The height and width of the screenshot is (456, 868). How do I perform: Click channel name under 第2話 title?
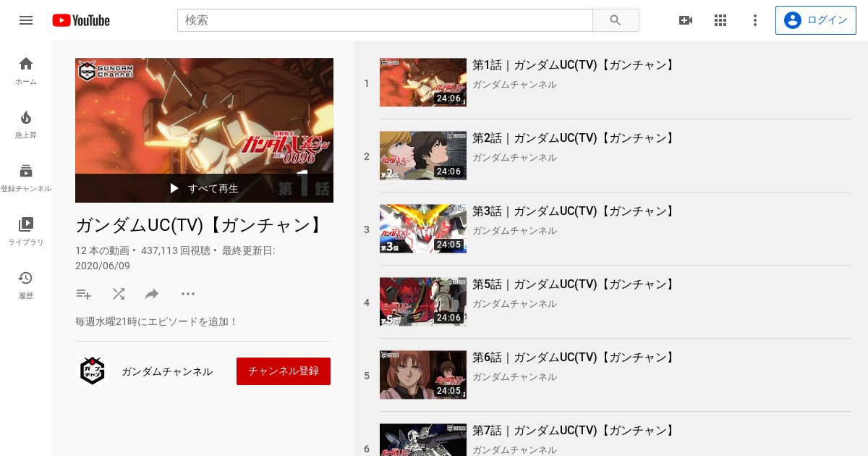(x=514, y=158)
